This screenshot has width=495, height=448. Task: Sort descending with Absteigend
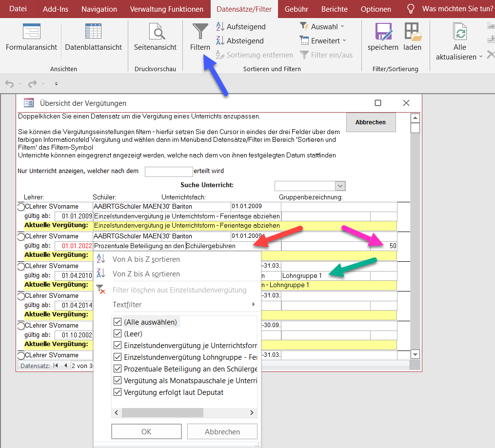[x=240, y=41]
